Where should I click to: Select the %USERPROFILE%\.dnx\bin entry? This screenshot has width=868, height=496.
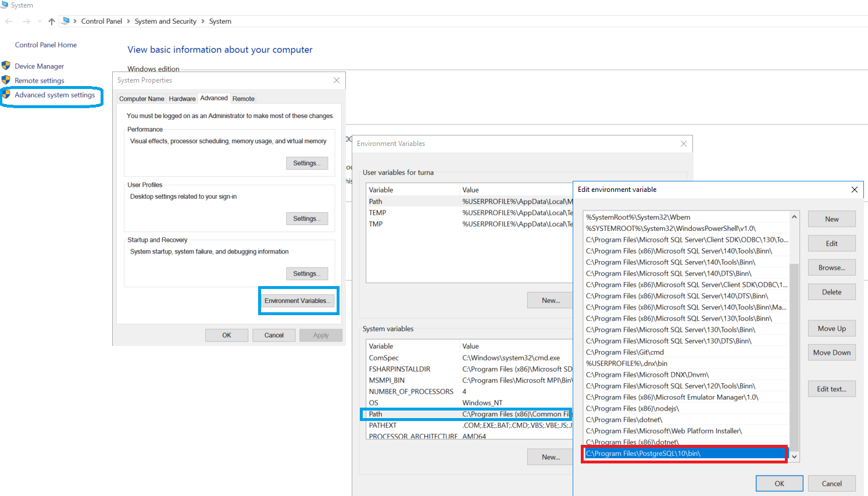point(687,363)
